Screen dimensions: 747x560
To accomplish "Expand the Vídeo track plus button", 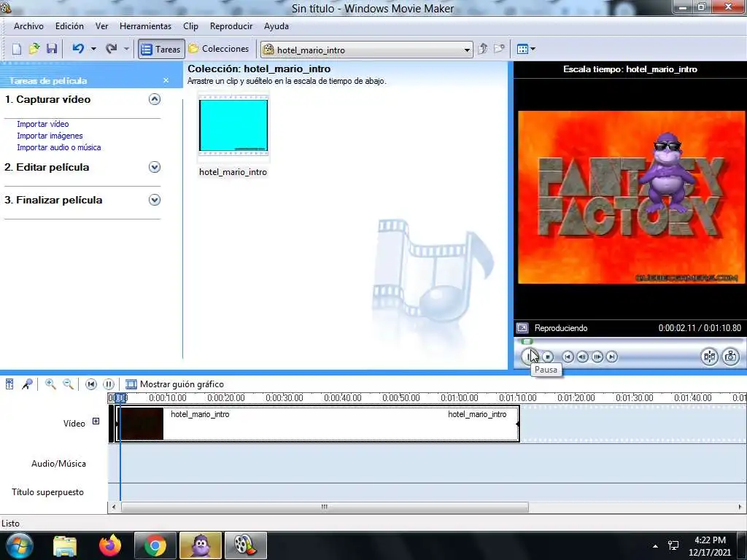I will pyautogui.click(x=96, y=421).
